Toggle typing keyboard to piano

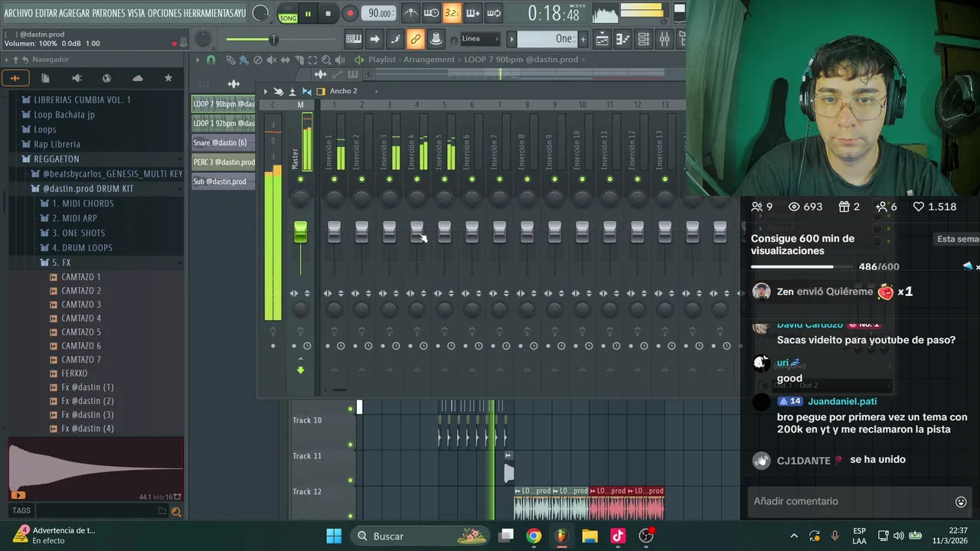click(x=354, y=39)
